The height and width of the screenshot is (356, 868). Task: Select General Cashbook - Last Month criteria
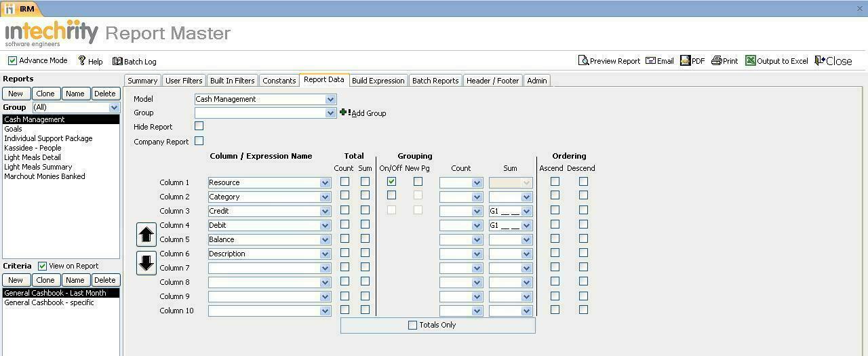click(61, 293)
